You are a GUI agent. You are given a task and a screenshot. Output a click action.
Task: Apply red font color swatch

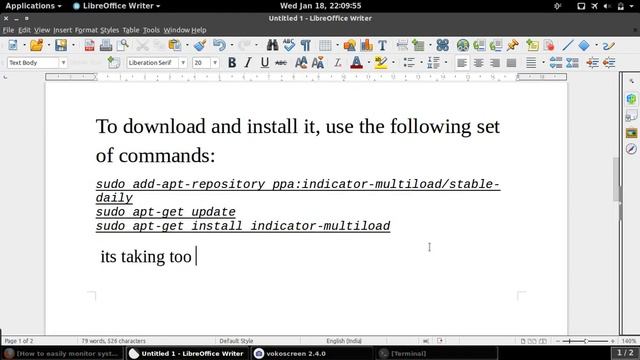tap(356, 62)
